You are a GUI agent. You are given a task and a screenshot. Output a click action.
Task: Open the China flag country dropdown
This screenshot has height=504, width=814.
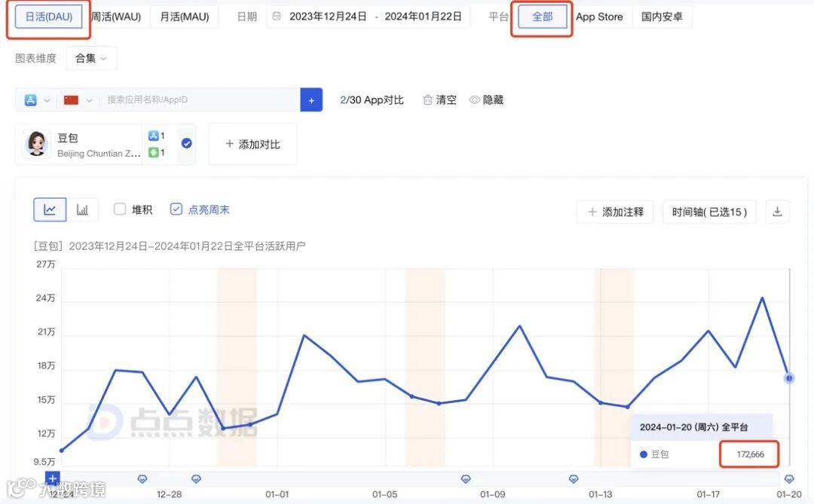78,99
